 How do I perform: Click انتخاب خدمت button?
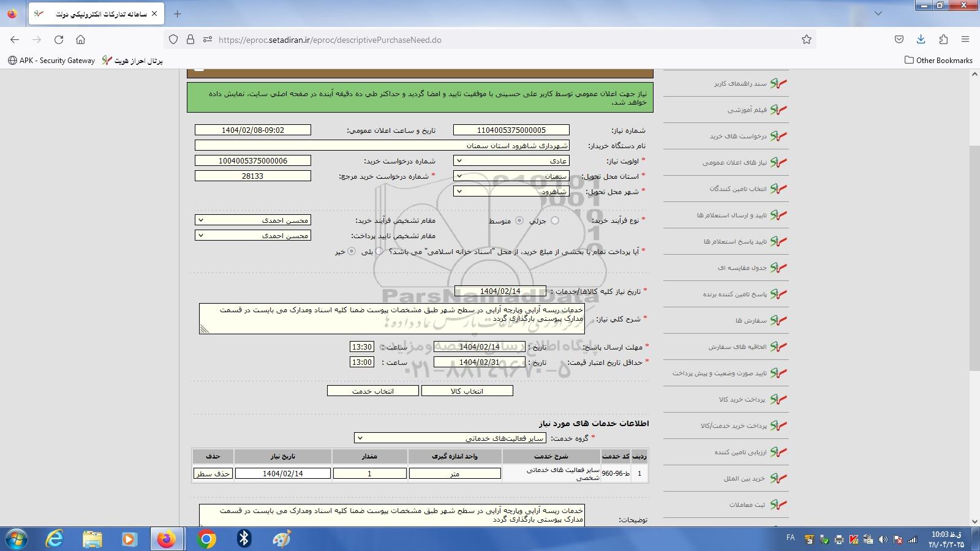(x=373, y=391)
